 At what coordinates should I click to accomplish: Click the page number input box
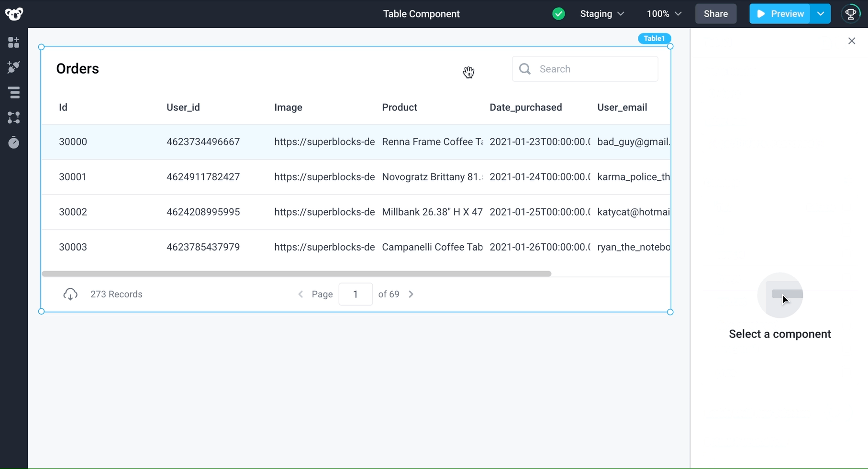tap(356, 294)
